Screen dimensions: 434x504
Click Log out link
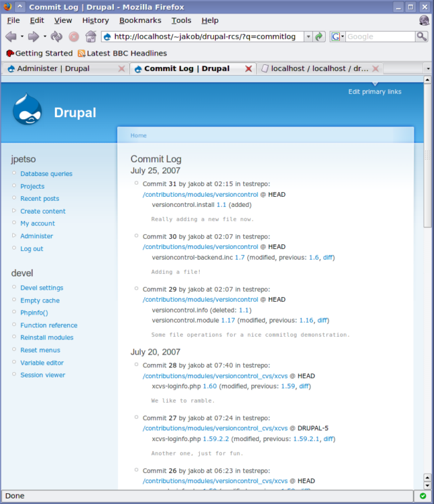coord(32,249)
